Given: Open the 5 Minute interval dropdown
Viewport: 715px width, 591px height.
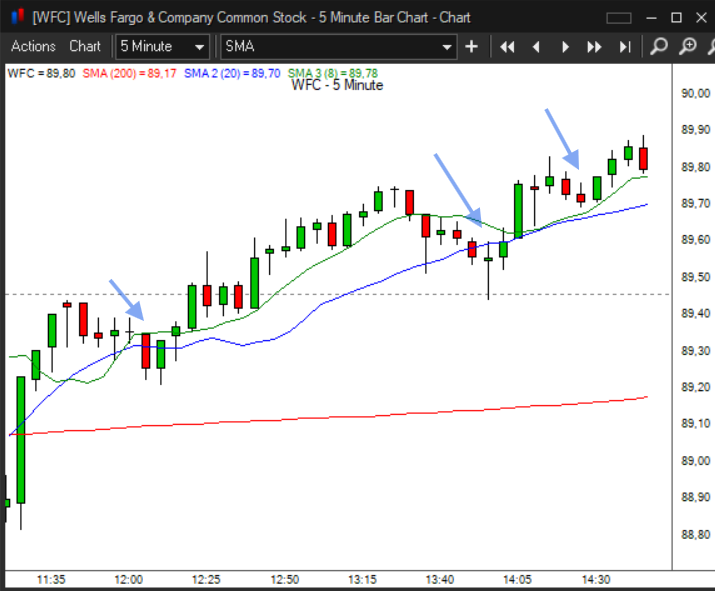Looking at the screenshot, I should pyautogui.click(x=162, y=47).
